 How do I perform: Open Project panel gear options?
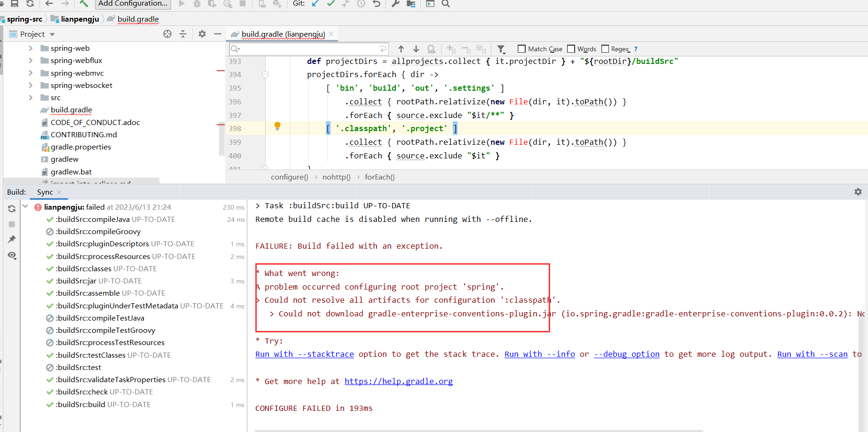(x=202, y=34)
